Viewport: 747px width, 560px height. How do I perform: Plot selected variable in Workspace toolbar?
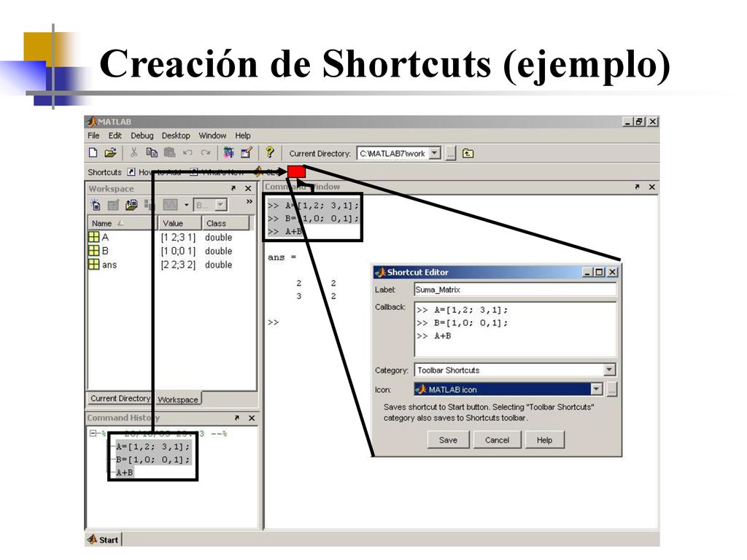pos(170,205)
